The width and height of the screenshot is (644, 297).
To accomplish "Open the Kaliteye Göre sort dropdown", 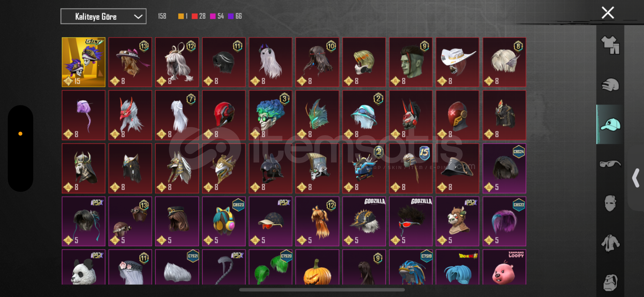I will point(103,16).
